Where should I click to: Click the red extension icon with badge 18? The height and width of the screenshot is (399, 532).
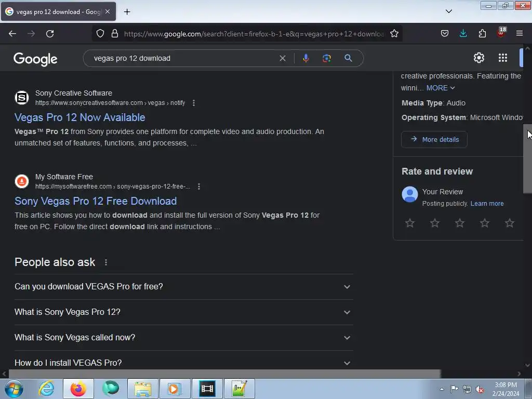(x=501, y=33)
